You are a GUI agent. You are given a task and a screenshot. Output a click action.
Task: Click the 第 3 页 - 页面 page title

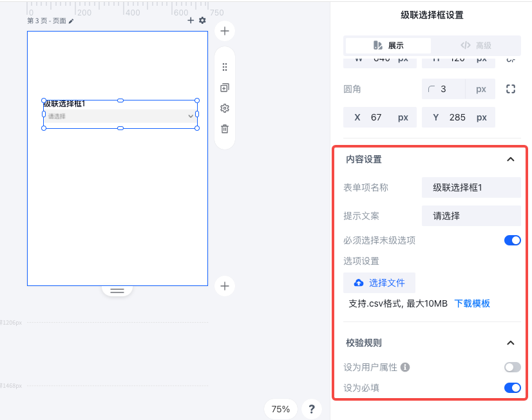tap(46, 21)
